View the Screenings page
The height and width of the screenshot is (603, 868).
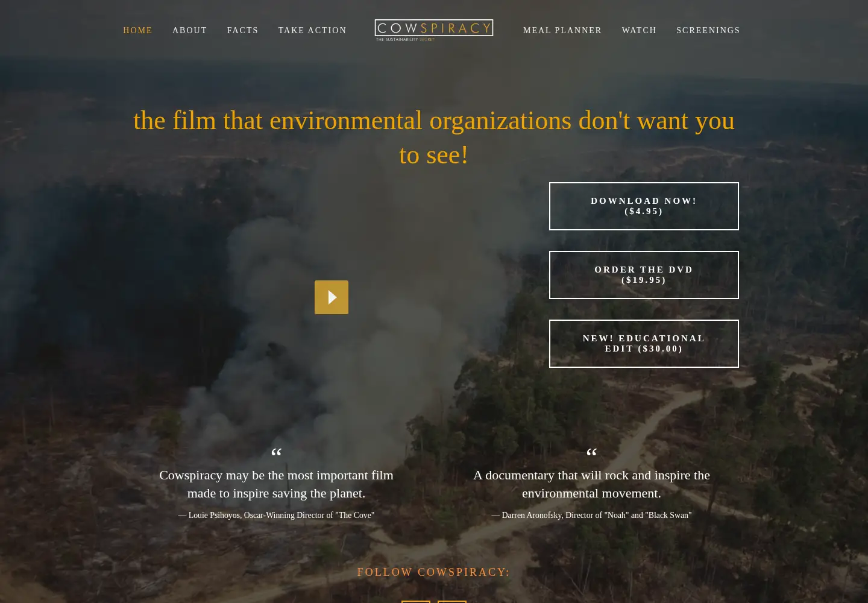[x=708, y=30]
